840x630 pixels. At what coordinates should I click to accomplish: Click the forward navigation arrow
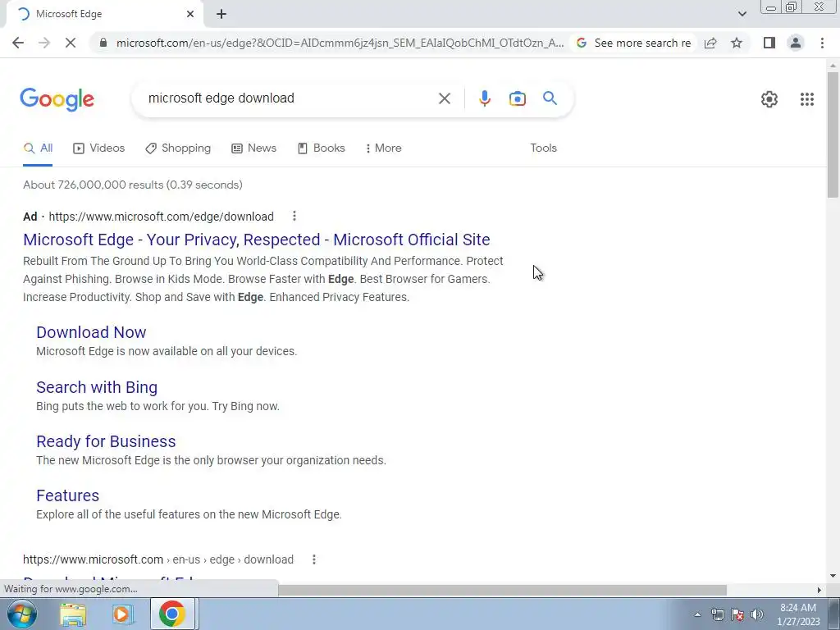44,43
